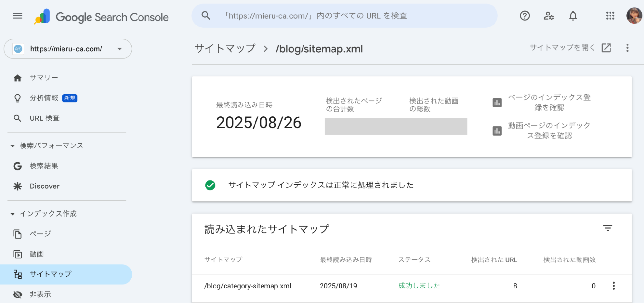Open the help icon in the top bar
This screenshot has width=644, height=303.
pyautogui.click(x=524, y=16)
